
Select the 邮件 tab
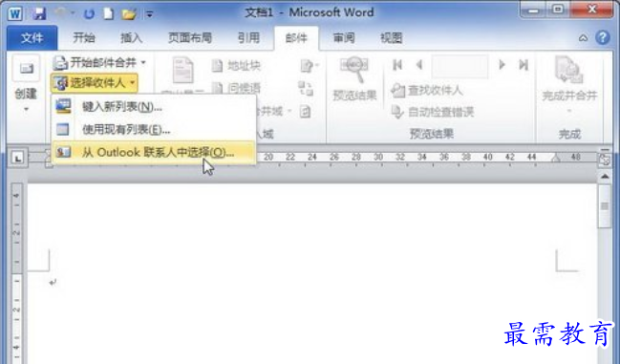tap(296, 38)
